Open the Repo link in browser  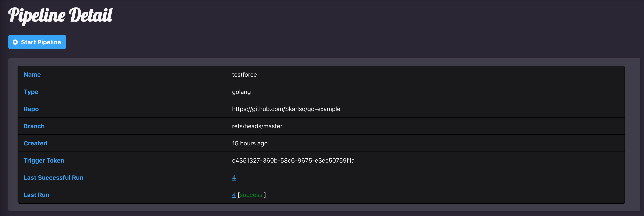(286, 109)
